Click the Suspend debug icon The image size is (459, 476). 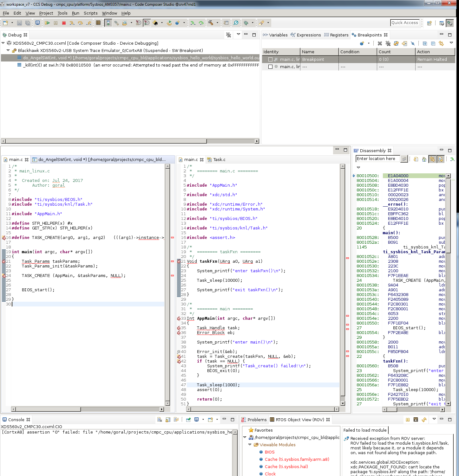[x=56, y=23]
